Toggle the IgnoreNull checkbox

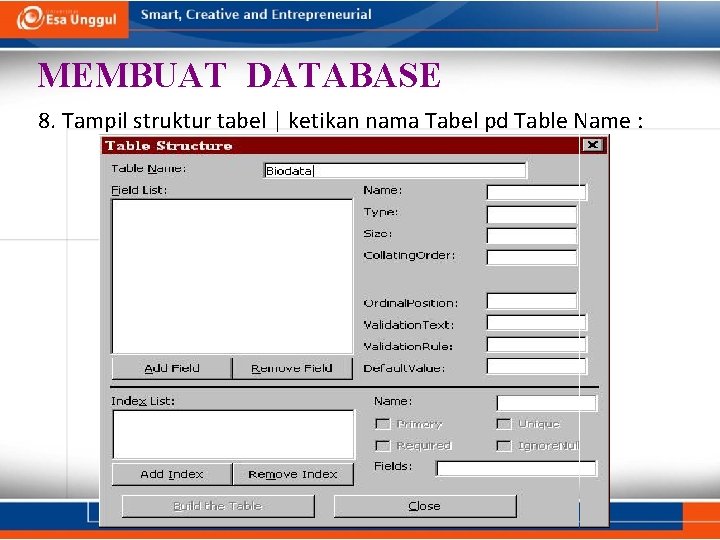tap(504, 445)
